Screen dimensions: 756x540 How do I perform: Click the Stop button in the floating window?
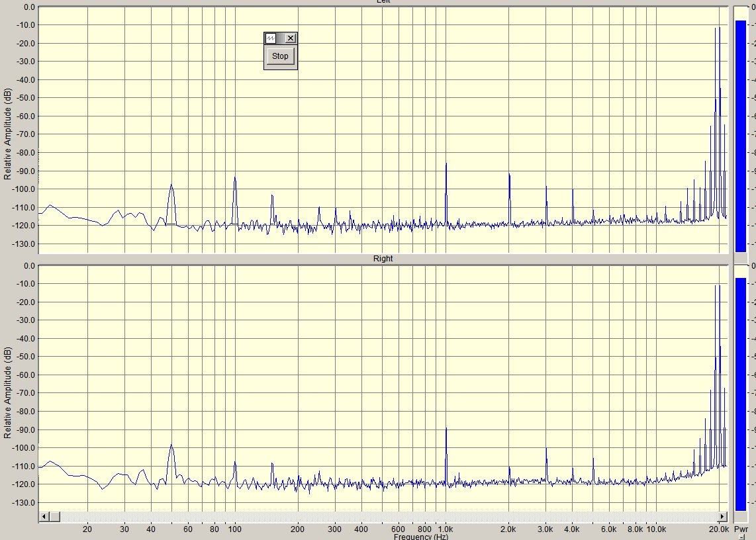[x=280, y=56]
